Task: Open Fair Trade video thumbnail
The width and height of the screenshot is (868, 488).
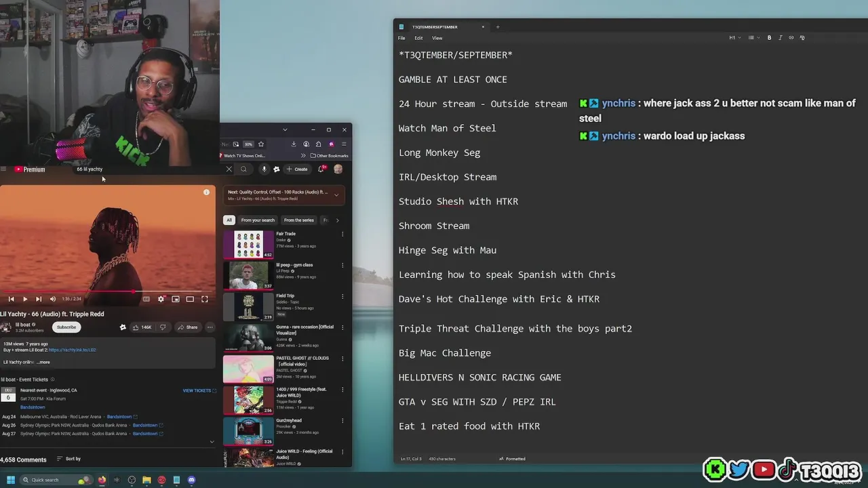Action: point(248,245)
